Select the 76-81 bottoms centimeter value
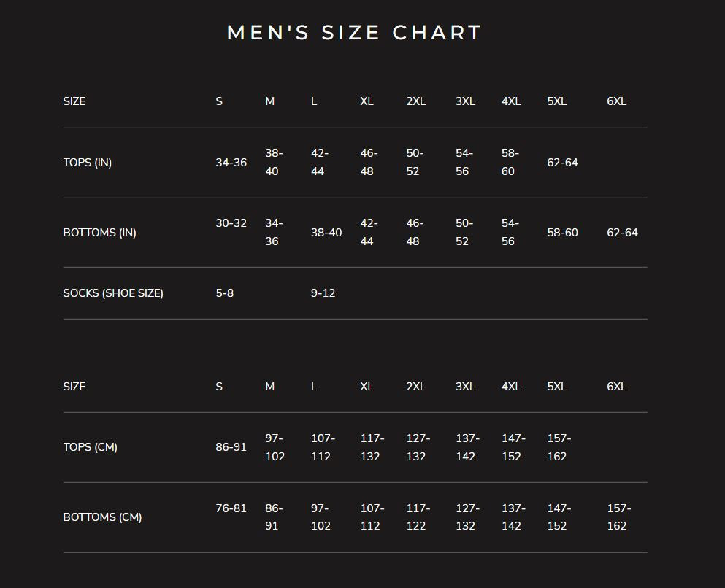Screen dimensions: 725x588 tap(231, 508)
